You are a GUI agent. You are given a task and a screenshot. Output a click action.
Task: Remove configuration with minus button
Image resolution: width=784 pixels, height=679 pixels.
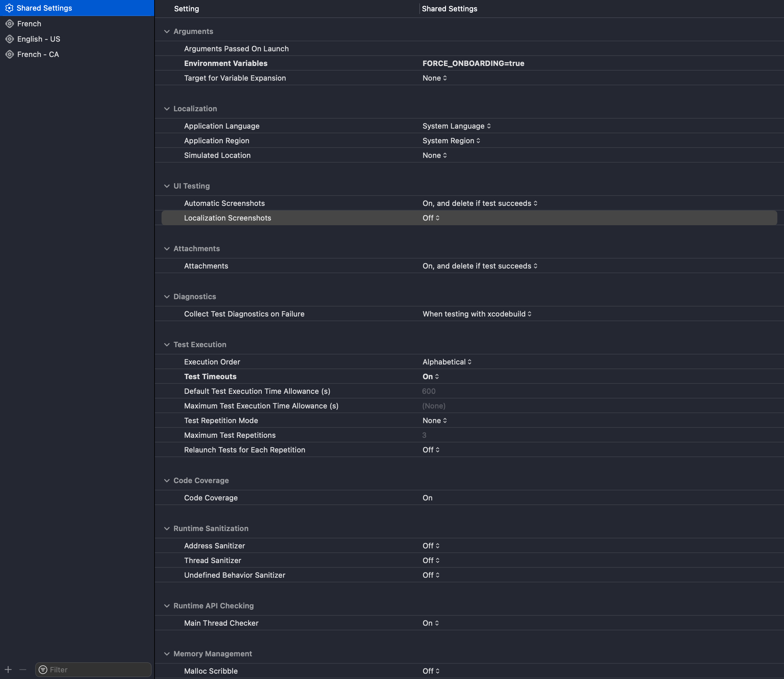click(x=23, y=670)
